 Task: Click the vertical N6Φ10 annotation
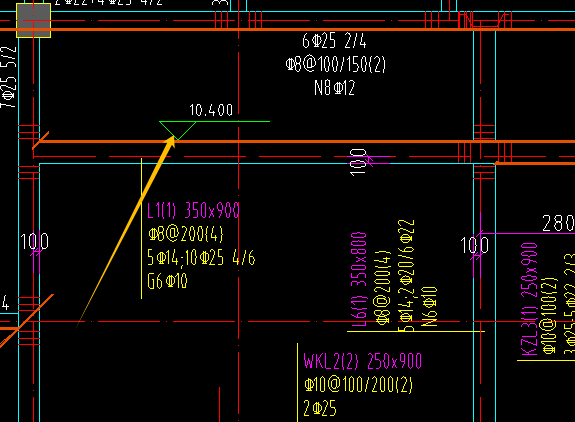[429, 307]
